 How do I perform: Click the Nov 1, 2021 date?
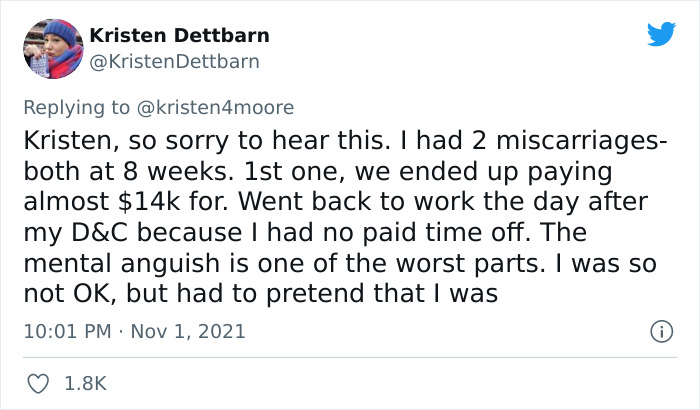click(189, 330)
